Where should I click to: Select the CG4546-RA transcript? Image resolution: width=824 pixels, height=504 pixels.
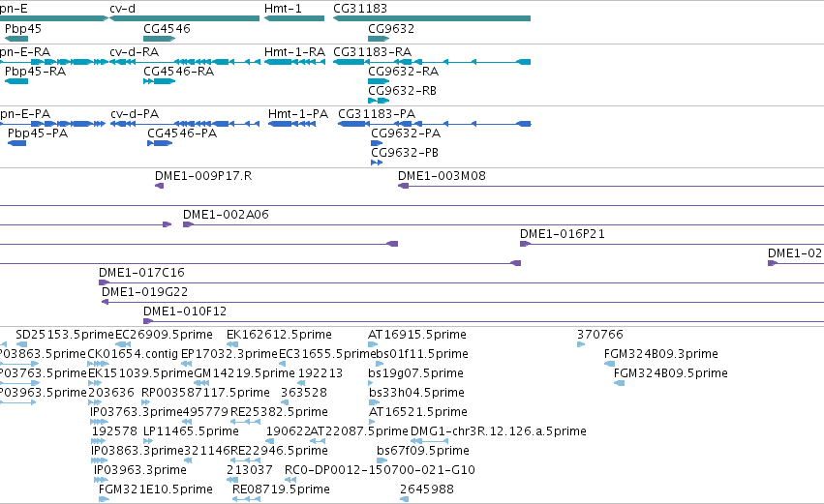click(159, 81)
